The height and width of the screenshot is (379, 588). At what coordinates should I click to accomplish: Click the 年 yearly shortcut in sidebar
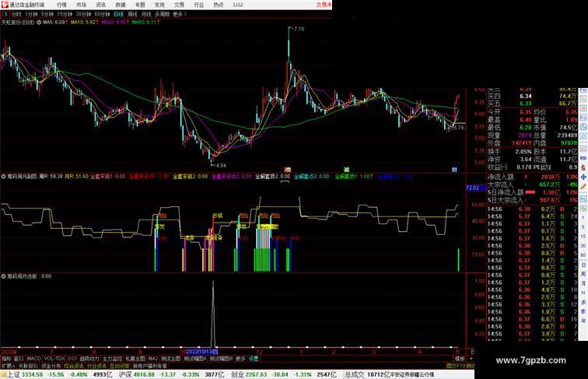coord(583,321)
